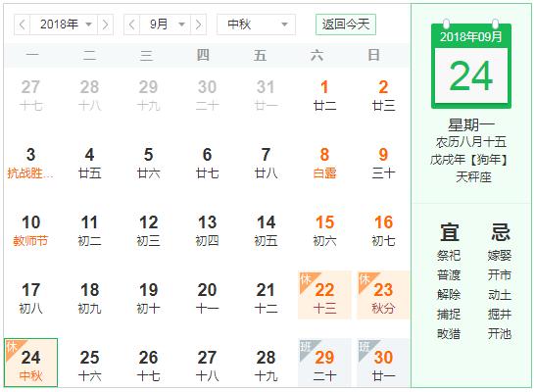The width and height of the screenshot is (535, 392).
Task: Select September 7 廿八 date
Action: pos(266,163)
